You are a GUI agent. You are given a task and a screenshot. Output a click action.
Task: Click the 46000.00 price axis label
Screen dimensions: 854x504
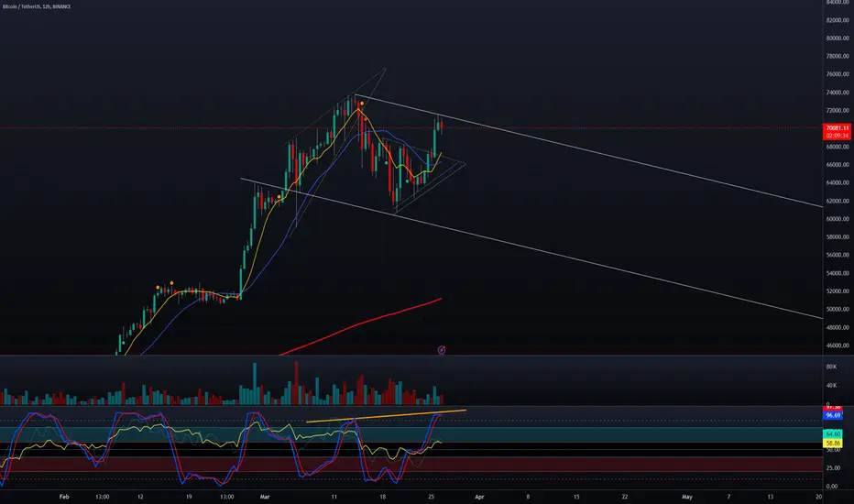point(838,345)
